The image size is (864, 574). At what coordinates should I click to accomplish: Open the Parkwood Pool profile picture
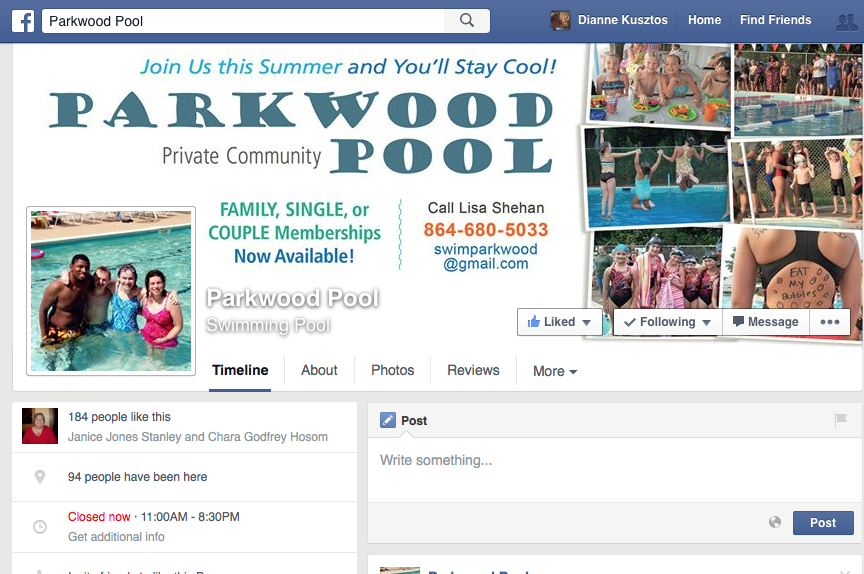tap(111, 291)
